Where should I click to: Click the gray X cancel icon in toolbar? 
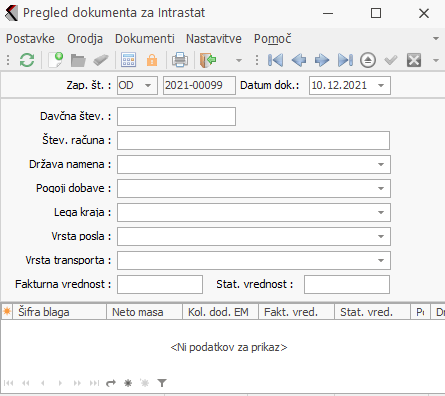pyautogui.click(x=414, y=60)
